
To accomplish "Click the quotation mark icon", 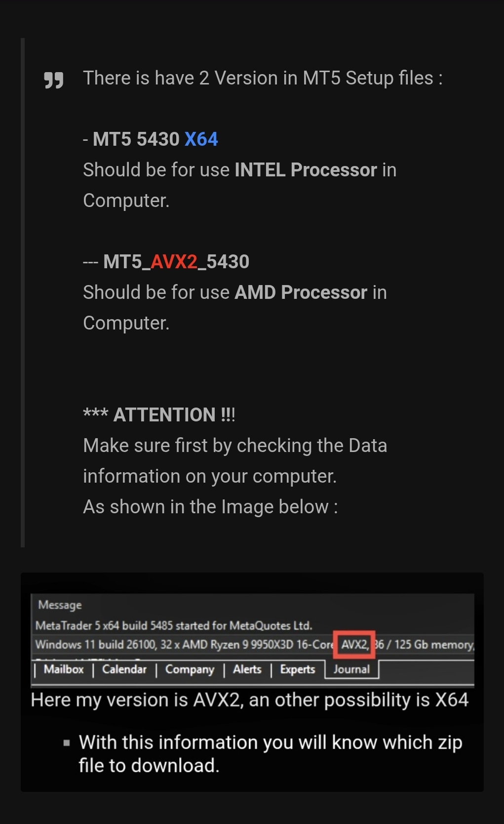I will (54, 80).
